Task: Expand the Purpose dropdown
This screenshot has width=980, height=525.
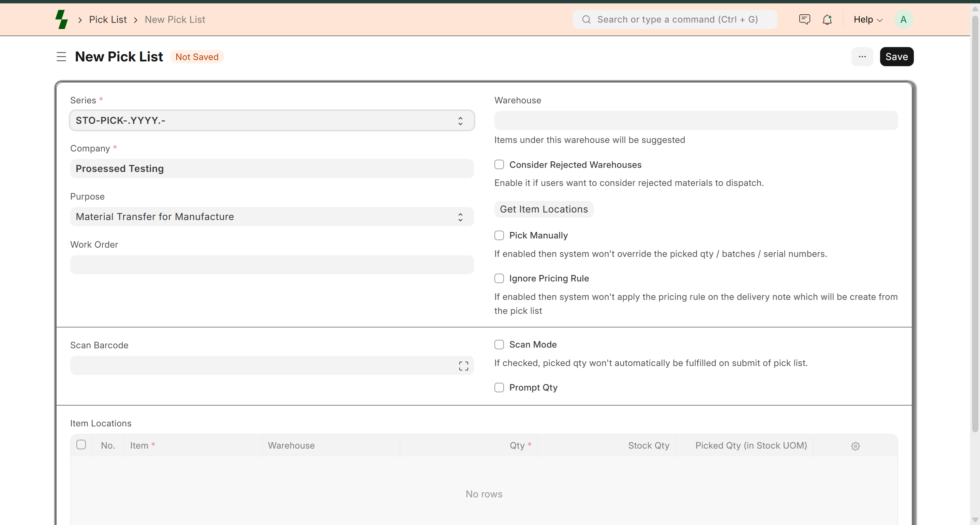Action: [x=272, y=217]
